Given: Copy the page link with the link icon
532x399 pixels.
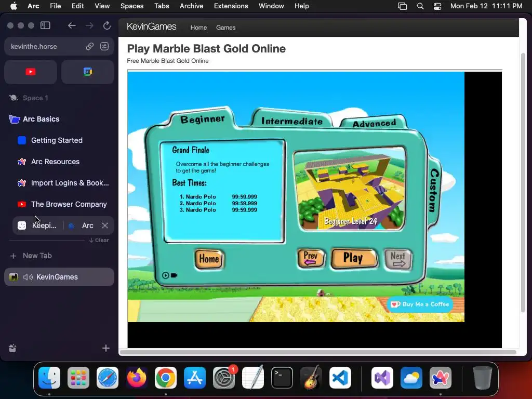Looking at the screenshot, I should [x=89, y=46].
